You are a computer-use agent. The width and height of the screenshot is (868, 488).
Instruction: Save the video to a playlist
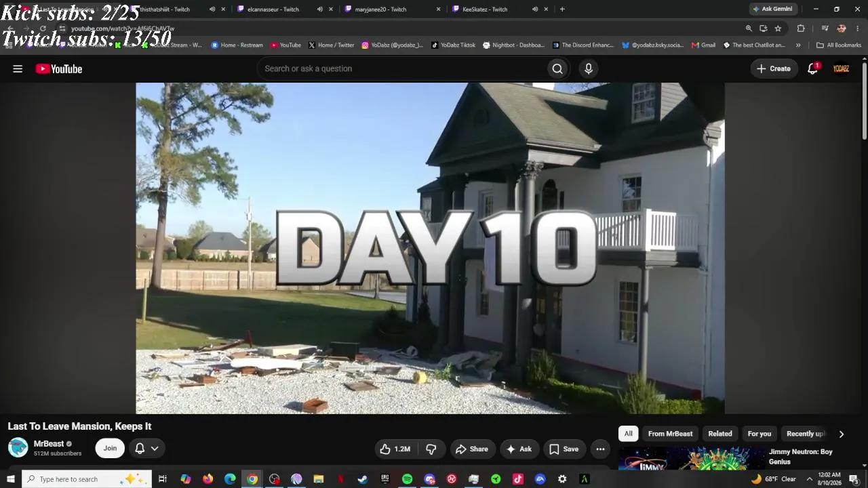[x=564, y=449]
